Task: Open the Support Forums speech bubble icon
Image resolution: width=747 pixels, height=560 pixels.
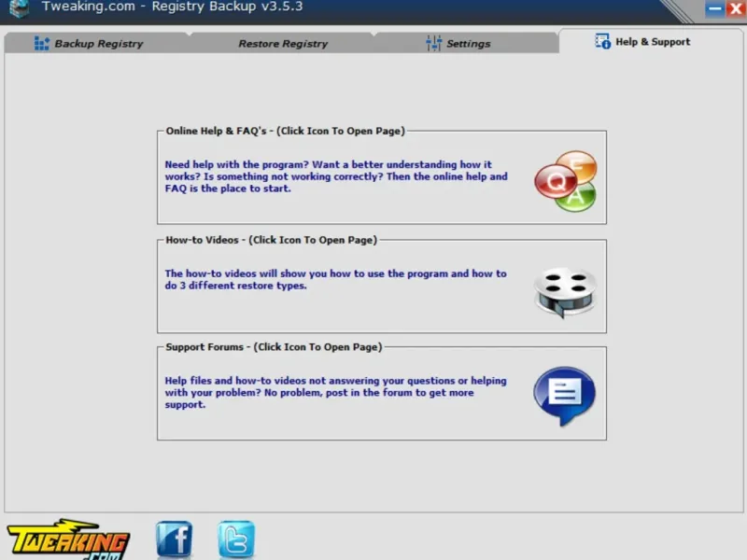Action: (x=565, y=395)
